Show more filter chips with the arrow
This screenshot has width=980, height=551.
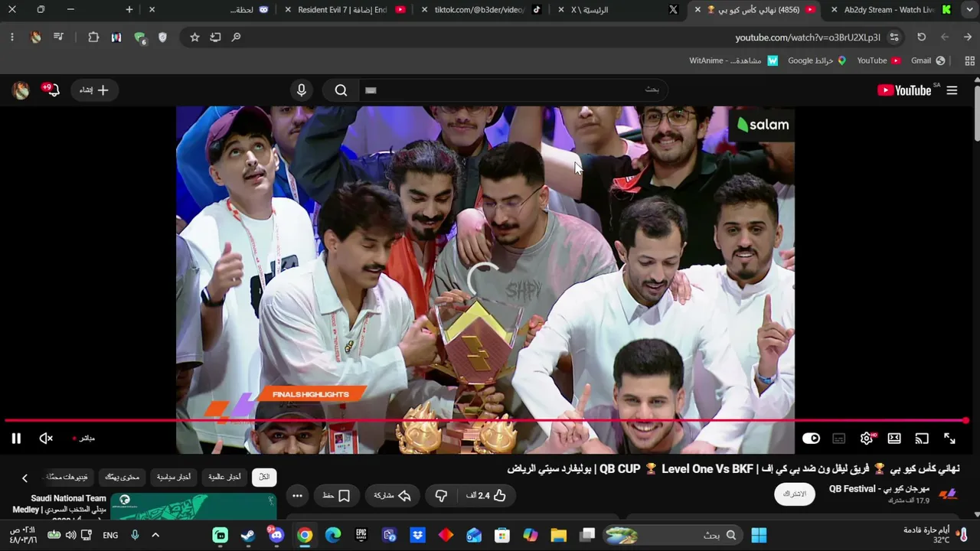(x=24, y=478)
